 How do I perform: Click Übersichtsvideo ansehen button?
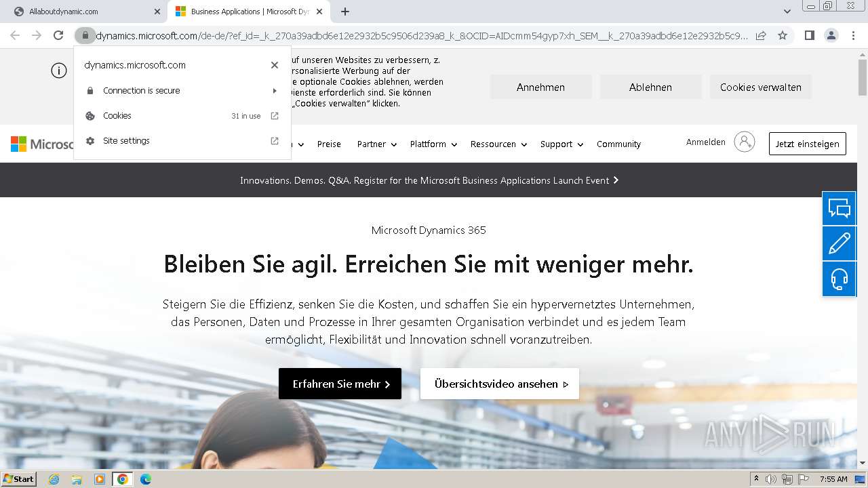coord(500,384)
